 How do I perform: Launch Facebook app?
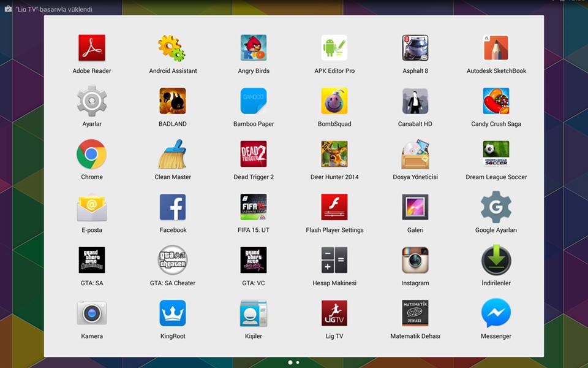click(173, 207)
